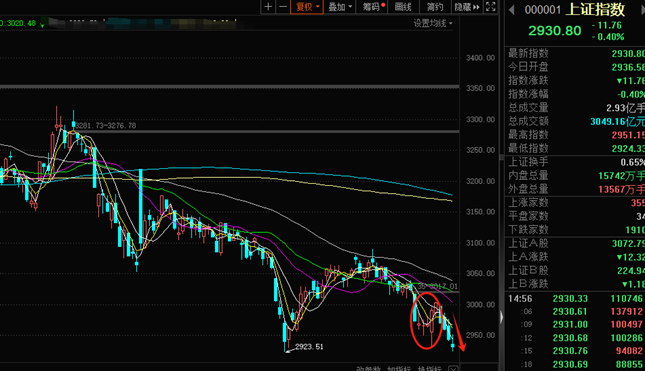Screen dimensions: 645x371
Task: Click gray horizontal line near 3350
Action: click(x=230, y=87)
